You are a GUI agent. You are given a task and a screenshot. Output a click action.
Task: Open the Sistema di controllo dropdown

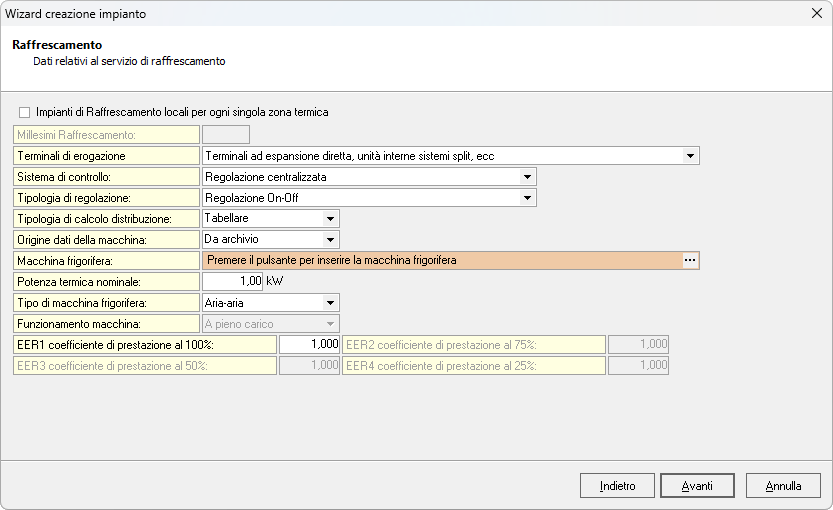[527, 177]
